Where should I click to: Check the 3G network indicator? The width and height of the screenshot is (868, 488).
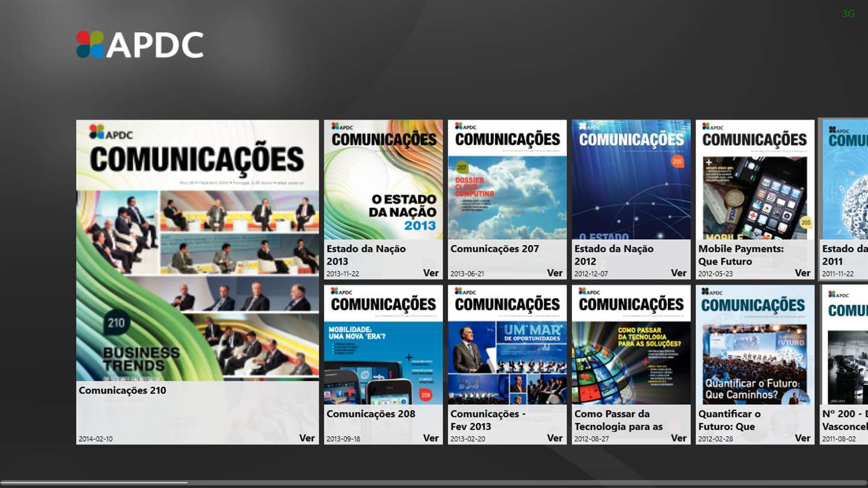pyautogui.click(x=848, y=14)
